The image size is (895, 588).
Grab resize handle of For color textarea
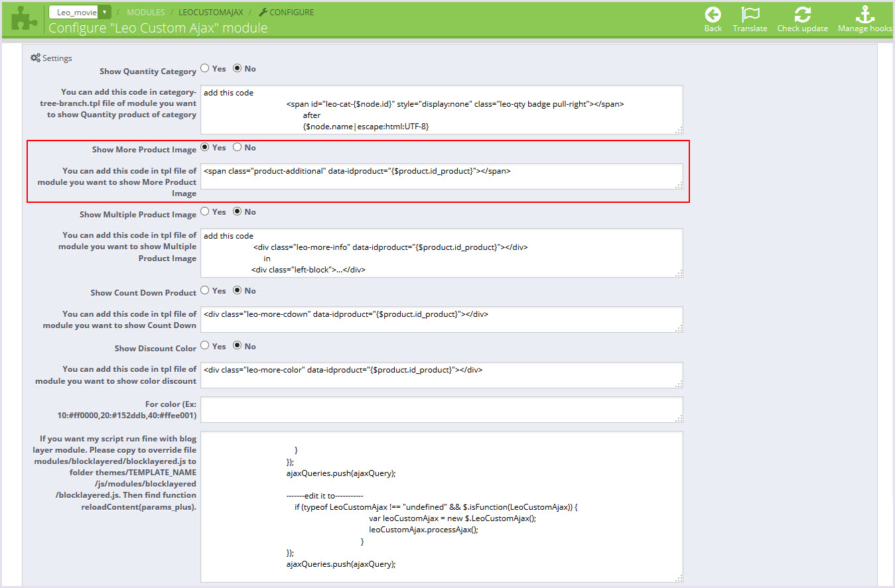click(679, 419)
